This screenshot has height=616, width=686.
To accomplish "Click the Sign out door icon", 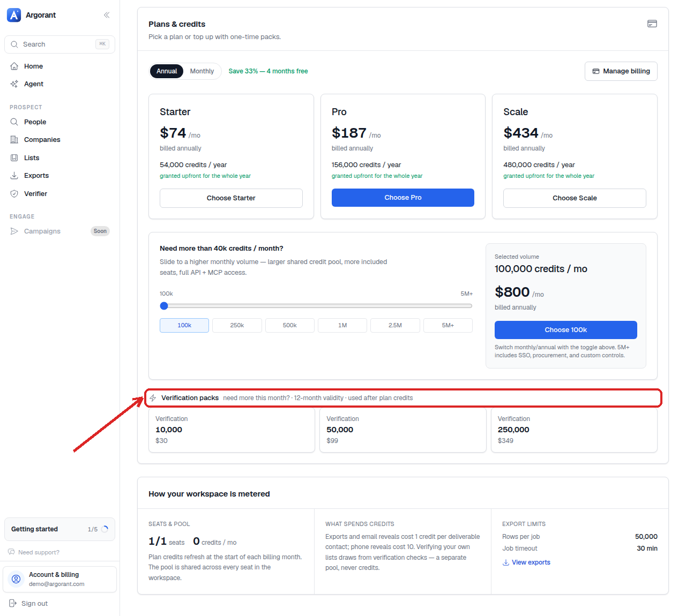I will click(x=13, y=604).
